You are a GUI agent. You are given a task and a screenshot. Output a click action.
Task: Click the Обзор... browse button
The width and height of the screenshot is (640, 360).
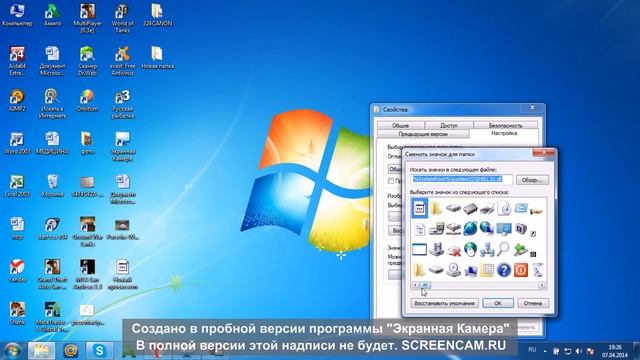click(532, 180)
